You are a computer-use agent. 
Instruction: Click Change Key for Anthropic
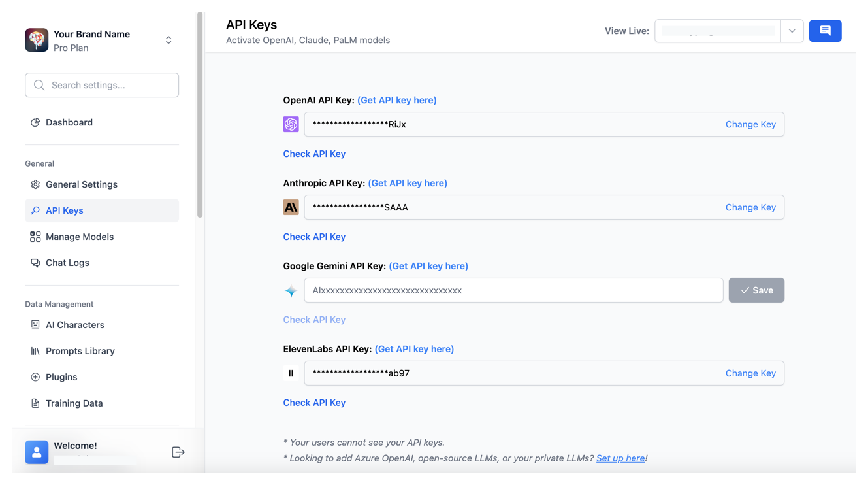750,207
